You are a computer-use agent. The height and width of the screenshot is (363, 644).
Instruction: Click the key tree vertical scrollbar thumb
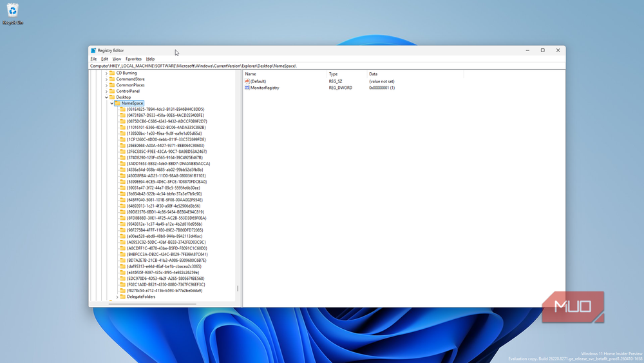pos(238,289)
